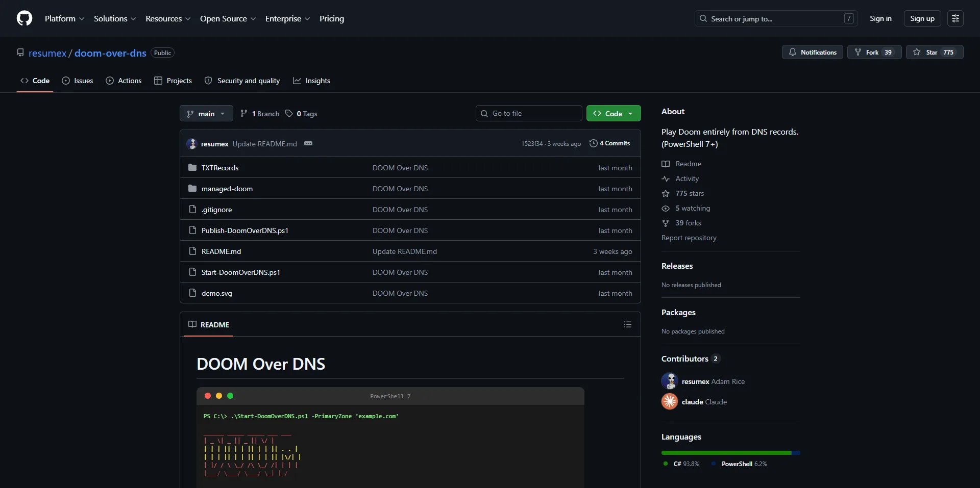The image size is (980, 488).
Task: Open the Publish-DoomOverDNS.ps1 file
Action: (x=244, y=230)
